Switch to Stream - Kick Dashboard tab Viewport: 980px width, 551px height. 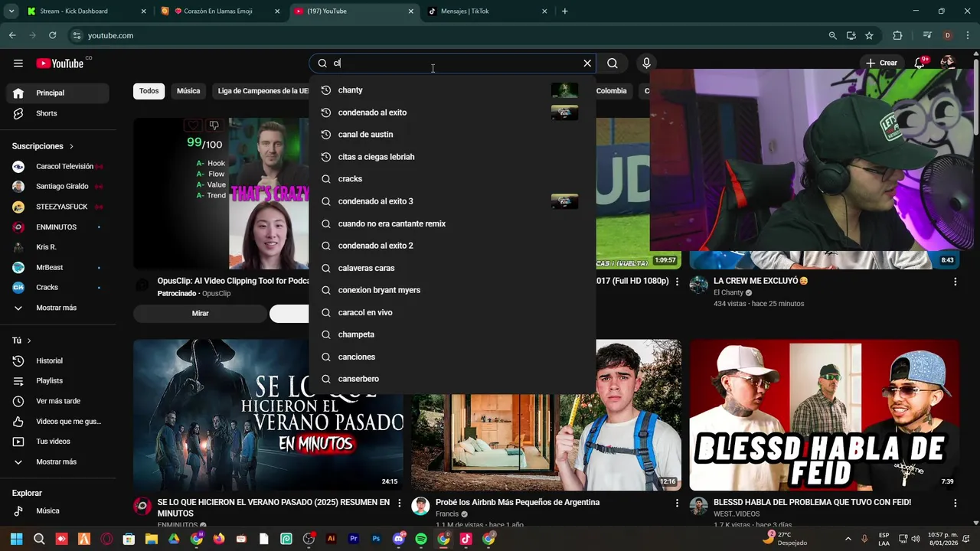coord(86,11)
